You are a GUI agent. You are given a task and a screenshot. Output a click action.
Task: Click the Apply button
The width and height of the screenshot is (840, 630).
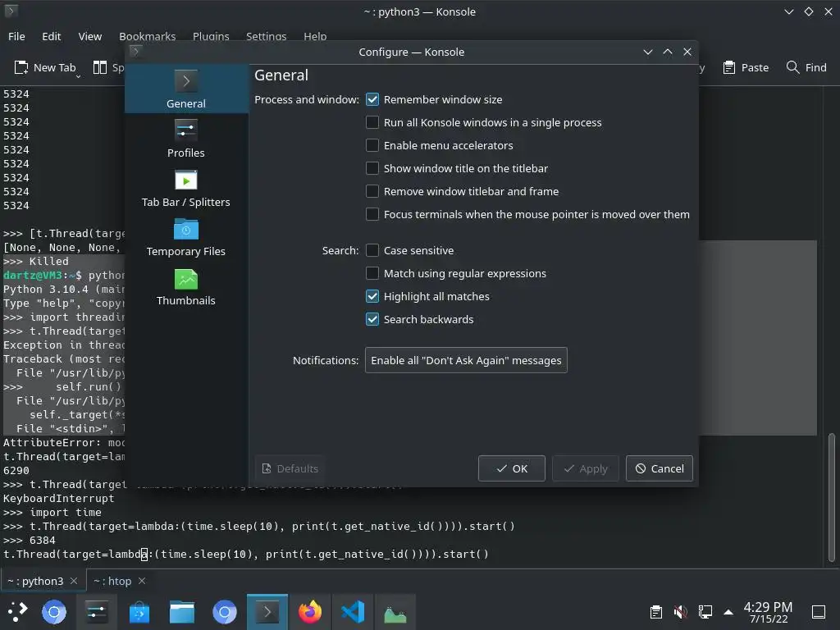[x=586, y=468]
